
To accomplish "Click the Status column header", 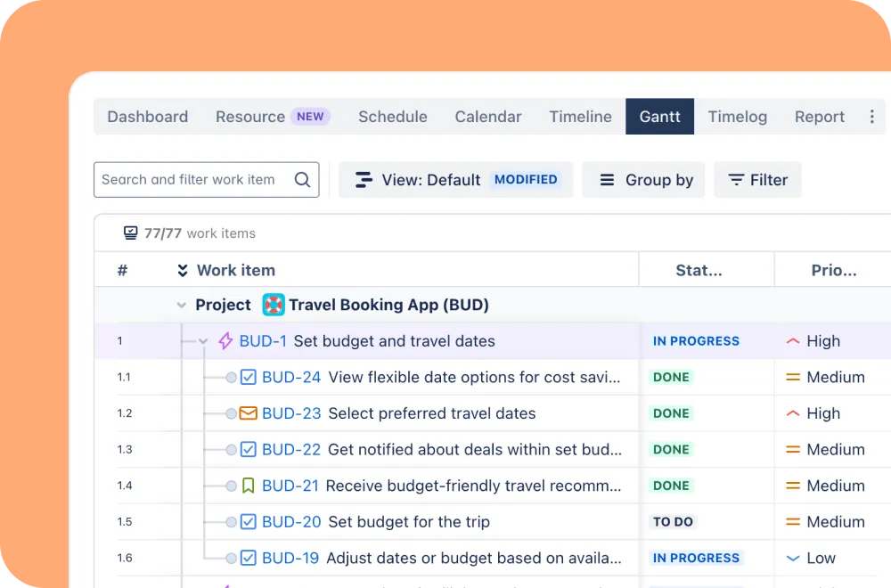I will pyautogui.click(x=699, y=271).
